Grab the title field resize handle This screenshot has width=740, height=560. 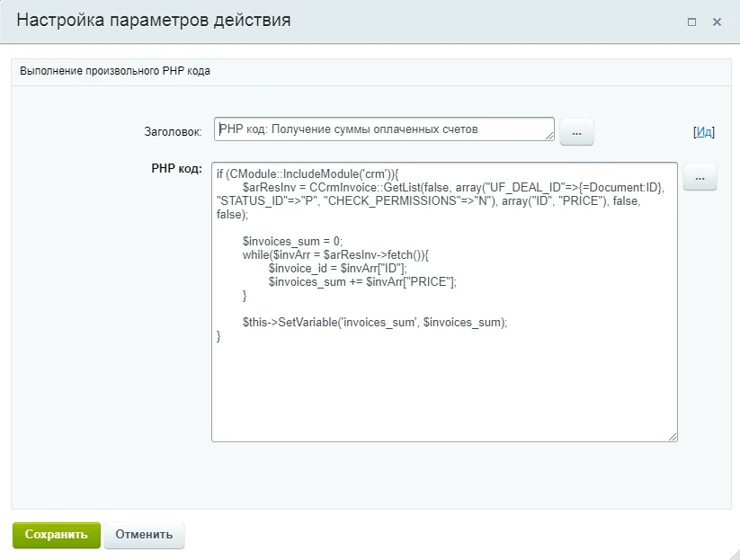point(549,136)
